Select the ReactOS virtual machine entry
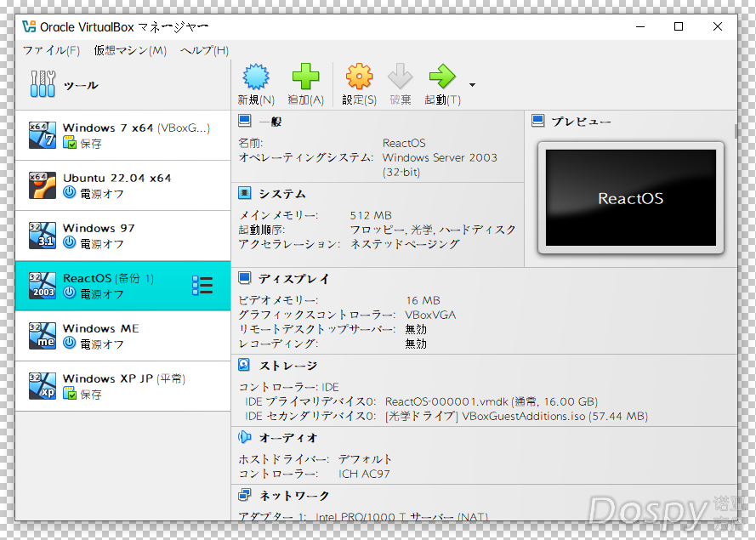 pyautogui.click(x=123, y=286)
